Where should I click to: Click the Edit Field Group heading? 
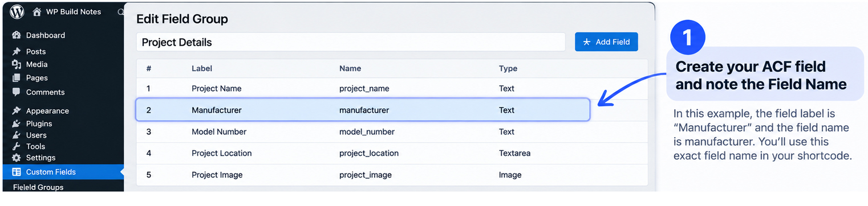click(x=182, y=19)
